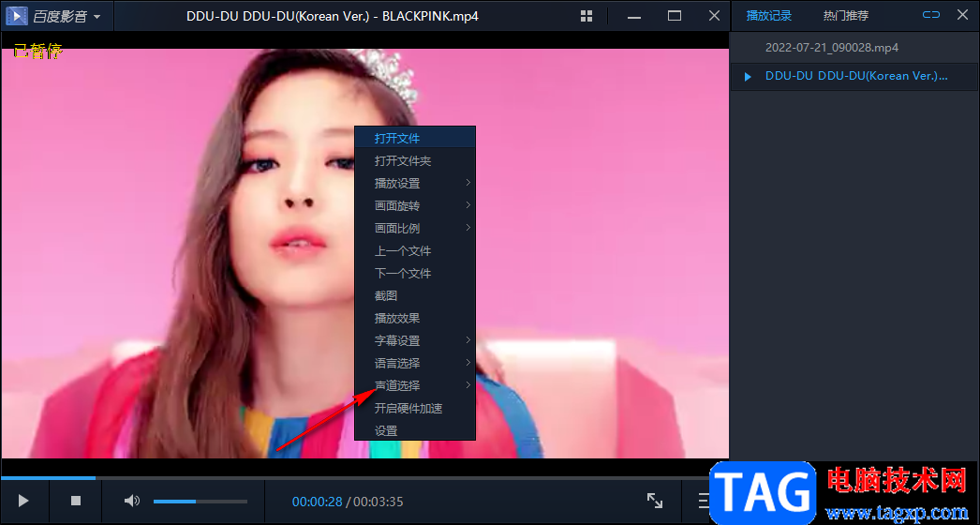Toggle playlist with the list icon

coord(705,501)
